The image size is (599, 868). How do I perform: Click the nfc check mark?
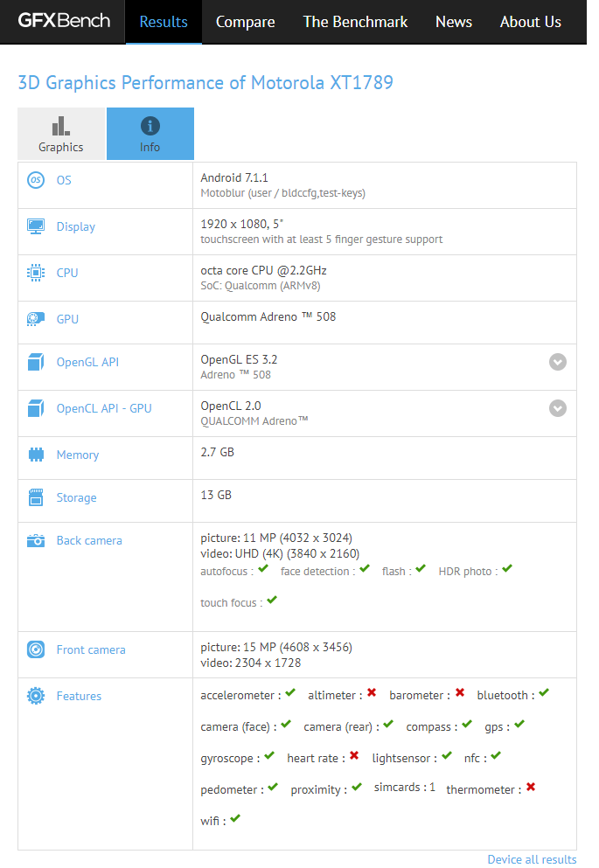[x=496, y=755]
